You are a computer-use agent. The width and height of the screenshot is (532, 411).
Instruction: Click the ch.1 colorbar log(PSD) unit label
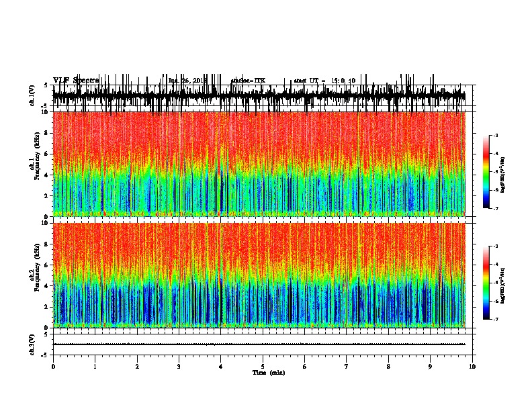pyautogui.click(x=503, y=175)
